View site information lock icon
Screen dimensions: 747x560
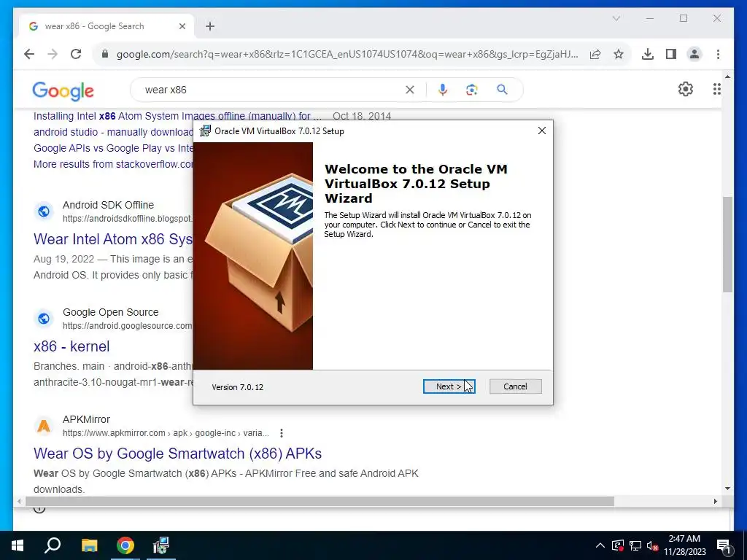coord(105,54)
